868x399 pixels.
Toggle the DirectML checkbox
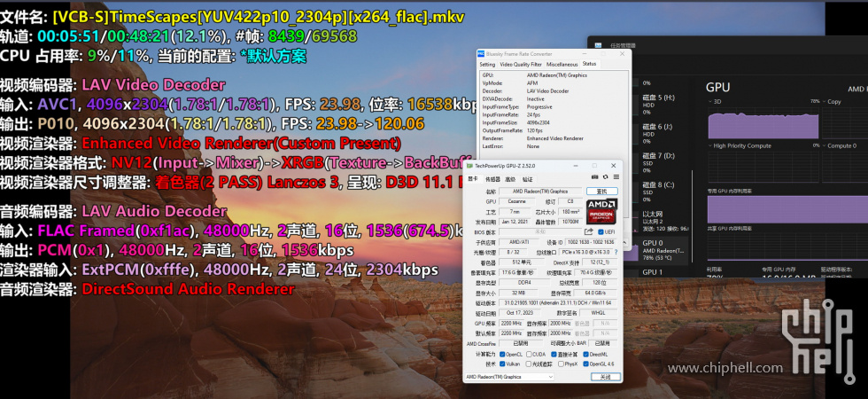point(585,354)
